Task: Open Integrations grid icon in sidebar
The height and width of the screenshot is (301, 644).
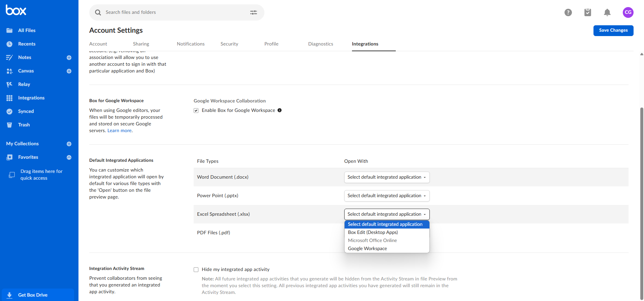Action: tap(9, 98)
